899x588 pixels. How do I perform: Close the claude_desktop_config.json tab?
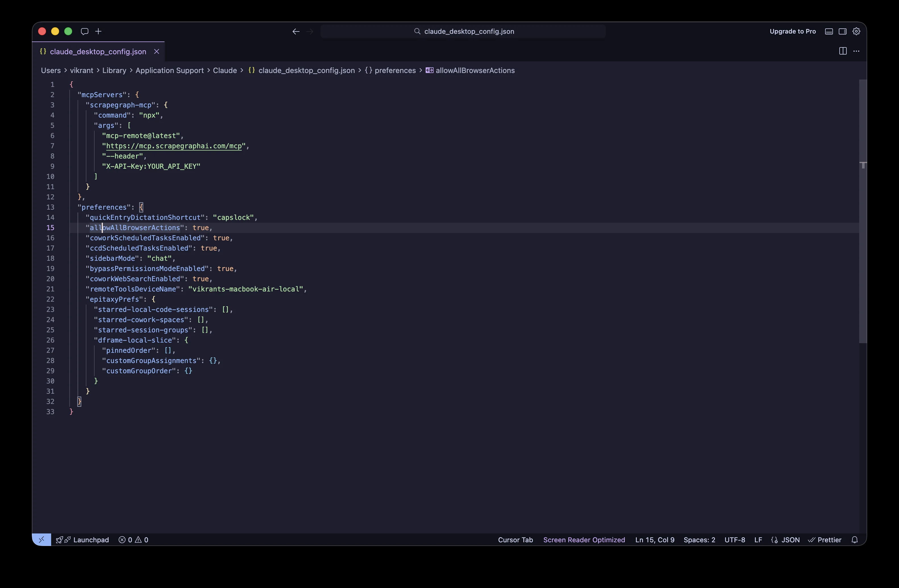[x=156, y=51]
